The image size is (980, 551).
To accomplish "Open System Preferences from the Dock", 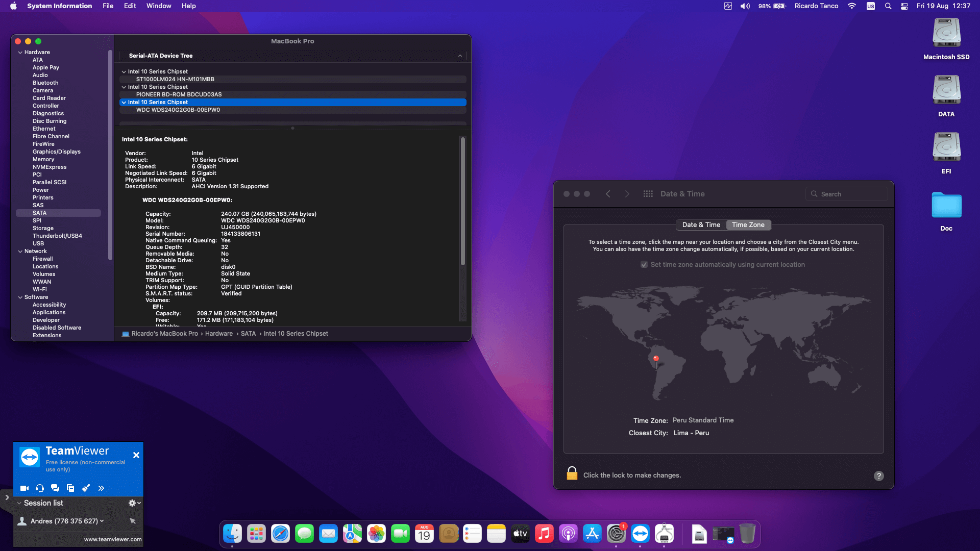I will click(617, 533).
